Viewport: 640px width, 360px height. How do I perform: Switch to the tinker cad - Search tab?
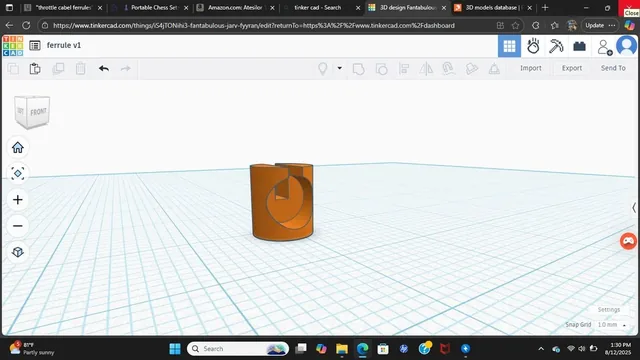pyautogui.click(x=318, y=8)
